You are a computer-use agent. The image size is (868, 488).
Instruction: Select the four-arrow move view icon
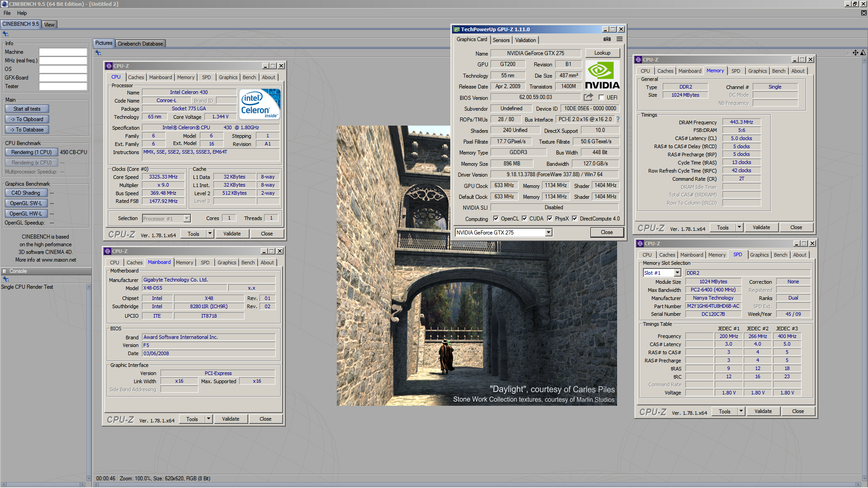(855, 53)
